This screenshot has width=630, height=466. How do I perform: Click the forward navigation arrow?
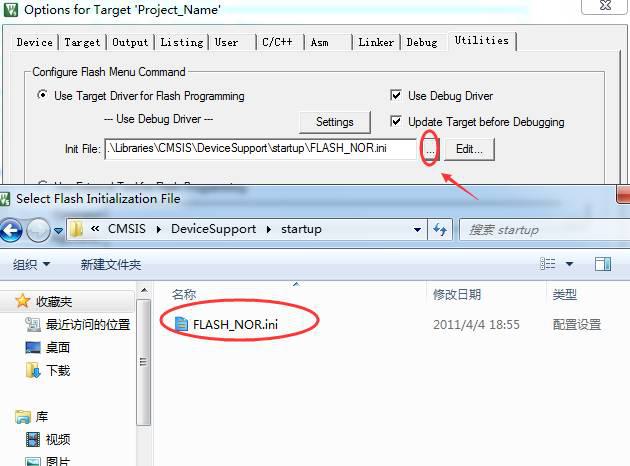tap(38, 231)
